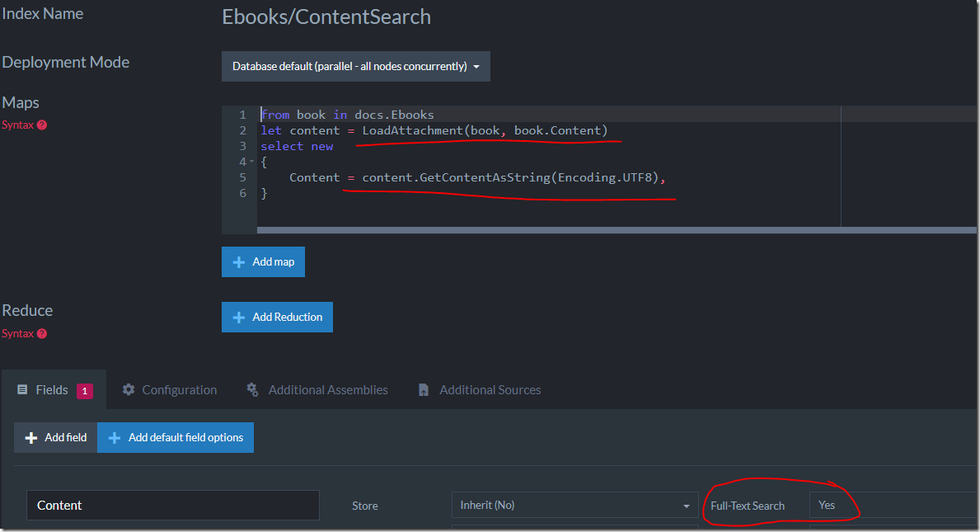Screen dimensions: 980x532
Task: Click the plus icon on Add field
Action: pyautogui.click(x=31, y=438)
